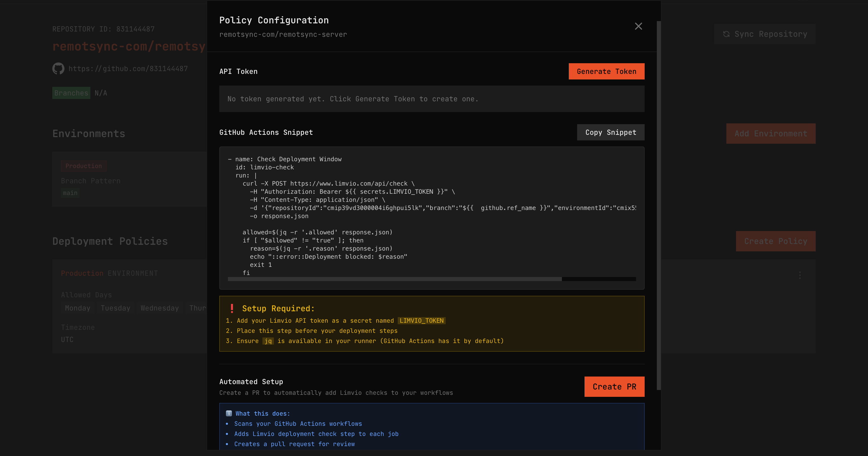Close the Policy Configuration dialog
The width and height of the screenshot is (868, 456).
[638, 26]
